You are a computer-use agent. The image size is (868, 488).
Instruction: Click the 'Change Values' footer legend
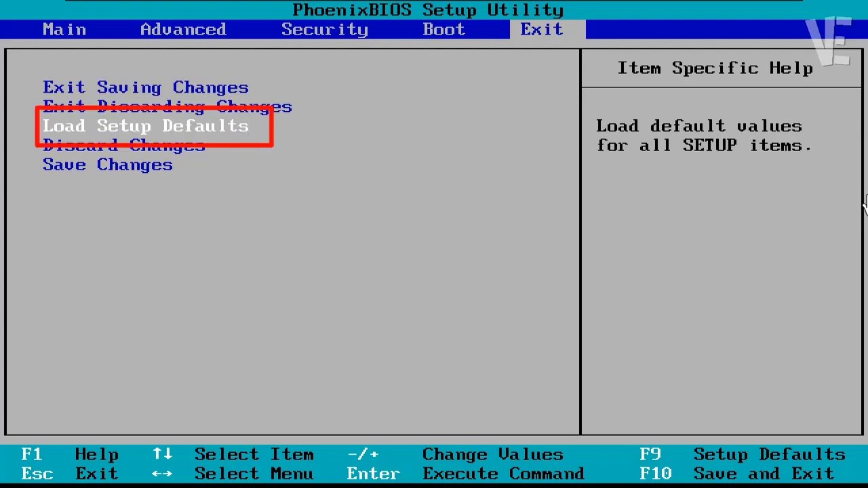pyautogui.click(x=493, y=454)
